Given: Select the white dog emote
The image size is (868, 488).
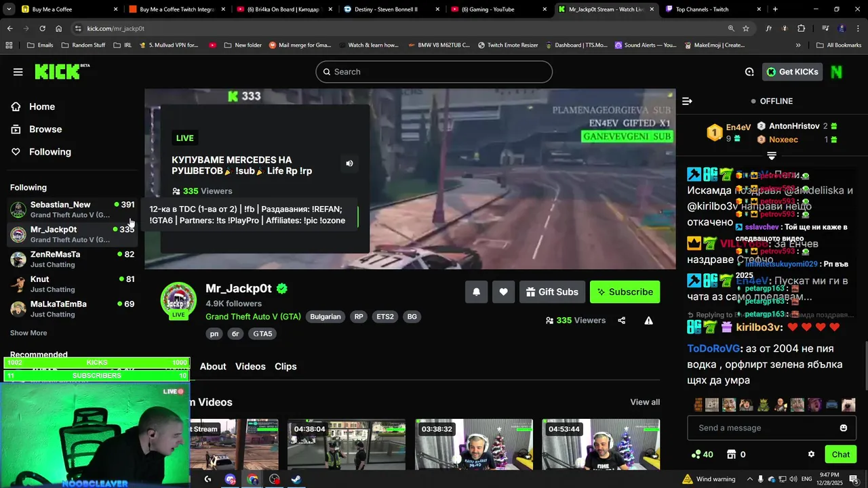Looking at the screenshot, I should [848, 405].
